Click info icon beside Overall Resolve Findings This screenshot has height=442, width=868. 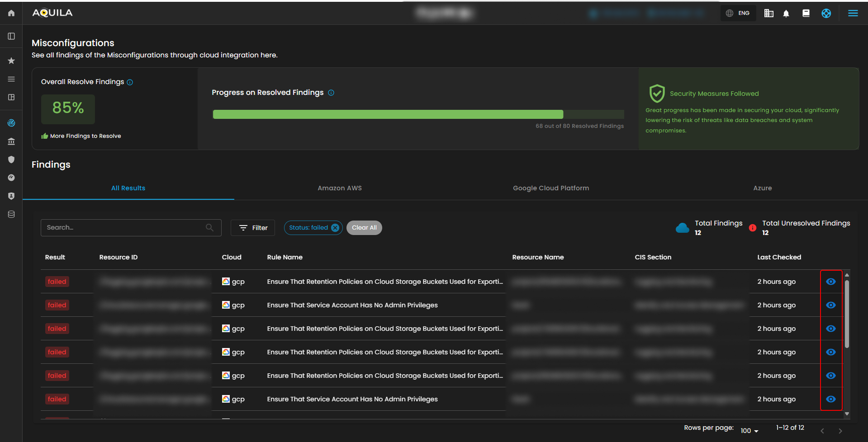pos(130,82)
